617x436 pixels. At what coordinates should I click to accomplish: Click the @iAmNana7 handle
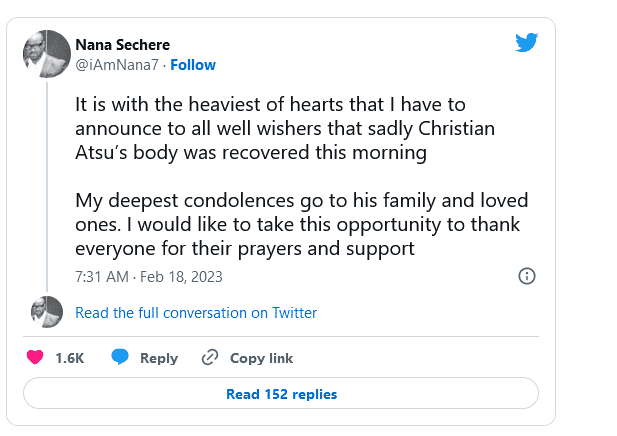click(x=117, y=65)
